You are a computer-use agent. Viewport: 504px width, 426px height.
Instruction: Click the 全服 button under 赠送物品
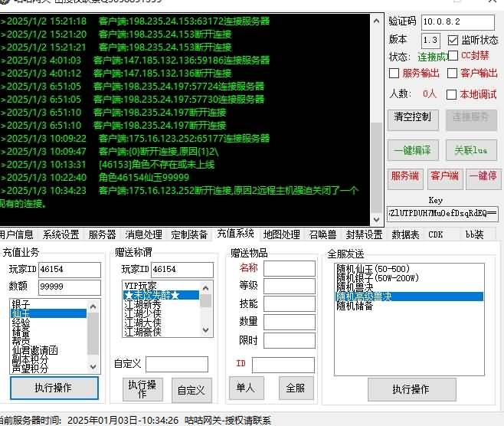pyautogui.click(x=296, y=388)
